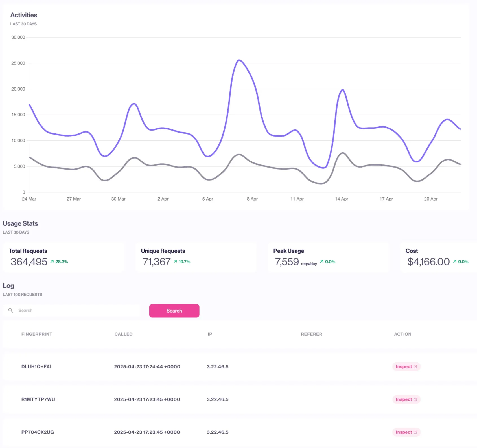The height and width of the screenshot is (448, 477).
Task: Click the LAST 100 REQUESTS subtitle
Action: [23, 295]
